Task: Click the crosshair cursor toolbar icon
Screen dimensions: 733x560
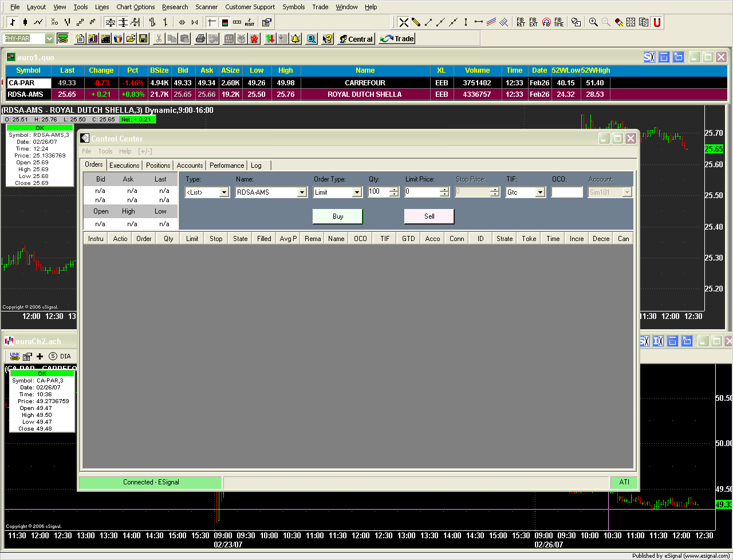Action: click(x=211, y=22)
